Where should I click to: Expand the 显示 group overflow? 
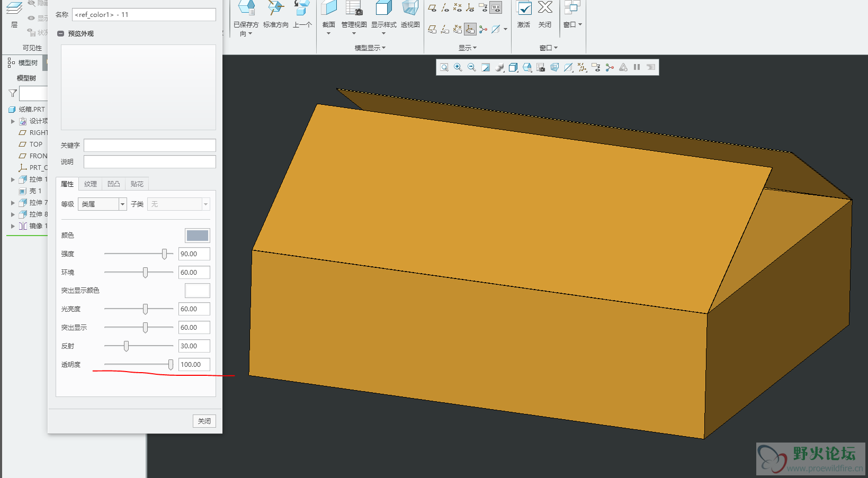point(467,48)
